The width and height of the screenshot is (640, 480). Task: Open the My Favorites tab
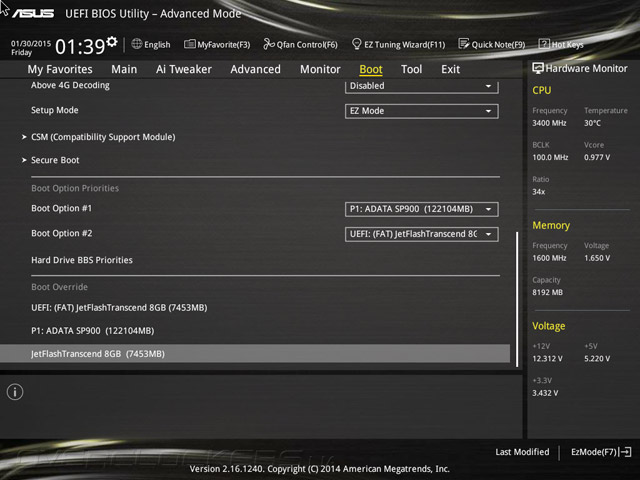60,69
